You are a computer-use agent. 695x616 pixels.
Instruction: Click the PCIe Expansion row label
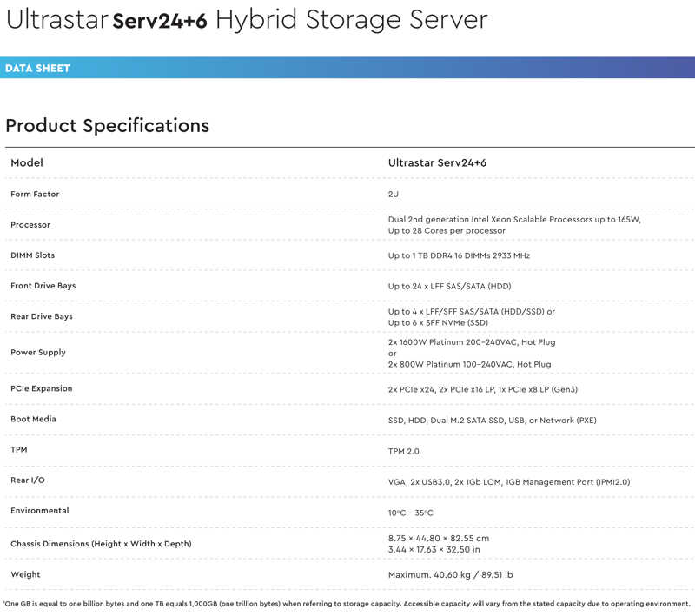[x=42, y=388]
